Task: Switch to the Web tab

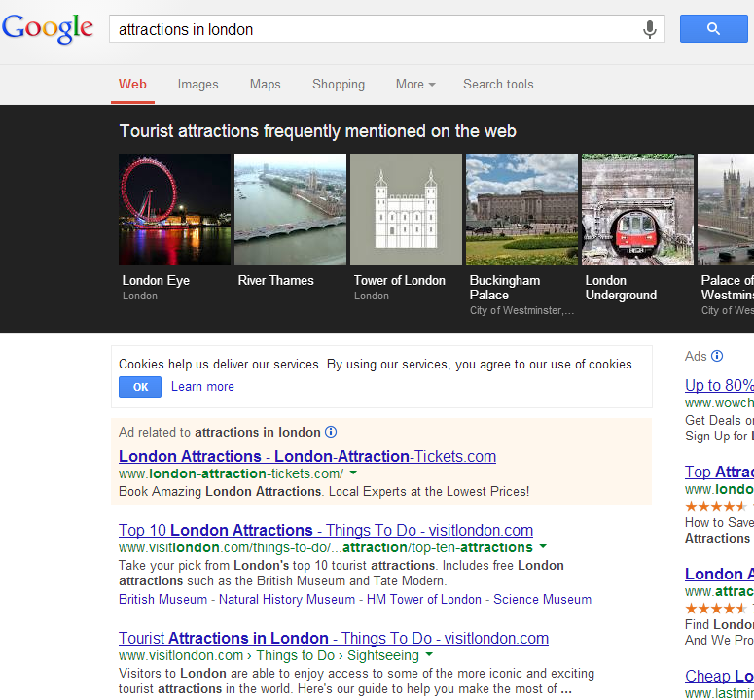Action: pos(132,84)
